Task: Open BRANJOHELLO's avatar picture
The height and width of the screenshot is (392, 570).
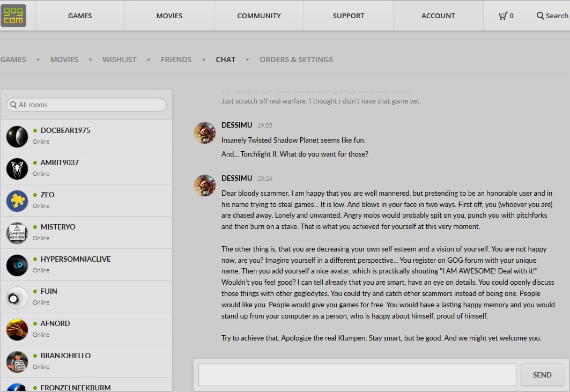Action: click(x=17, y=362)
